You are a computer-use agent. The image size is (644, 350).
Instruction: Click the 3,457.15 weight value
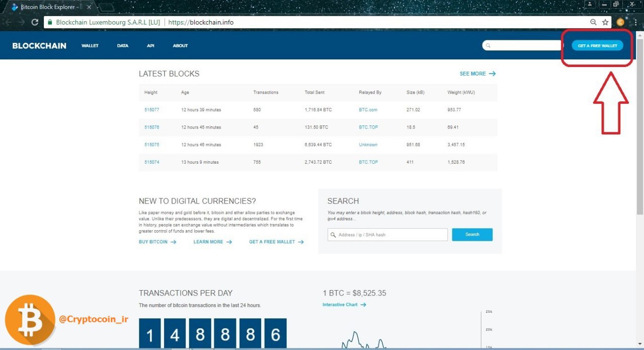[x=456, y=145]
